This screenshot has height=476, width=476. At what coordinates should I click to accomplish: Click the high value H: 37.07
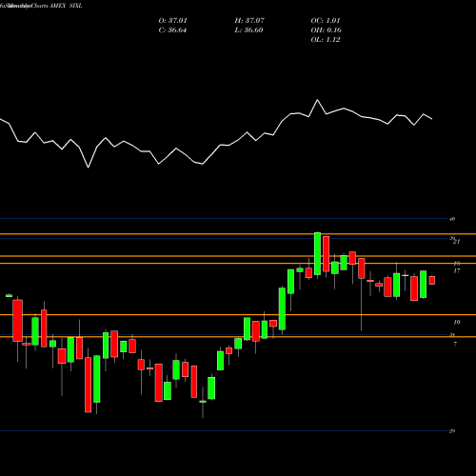pos(249,21)
